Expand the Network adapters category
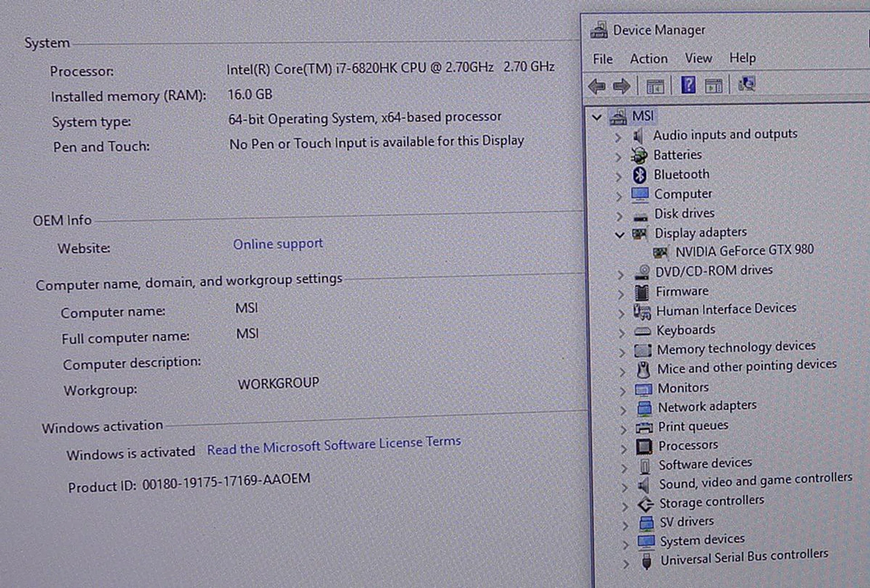Viewport: 870px width, 588px height. point(623,410)
